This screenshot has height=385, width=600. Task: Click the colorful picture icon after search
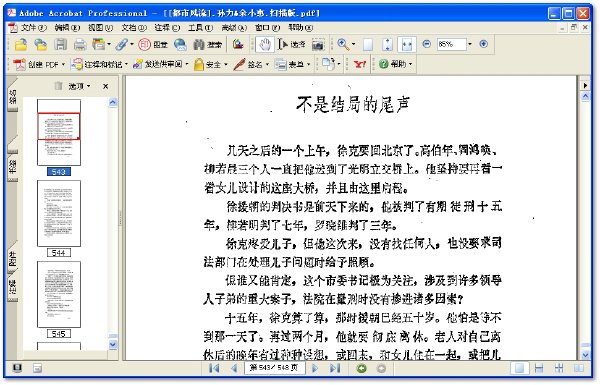238,45
